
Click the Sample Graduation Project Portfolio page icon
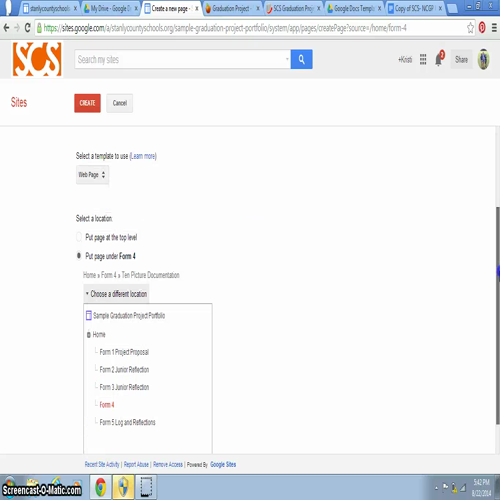pos(89,315)
